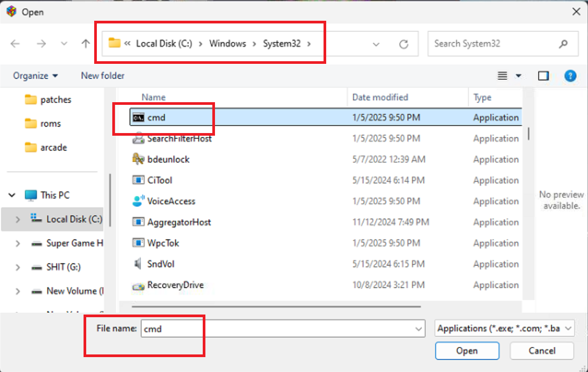
Task: Select Windows in the breadcrumb path
Action: (x=228, y=44)
